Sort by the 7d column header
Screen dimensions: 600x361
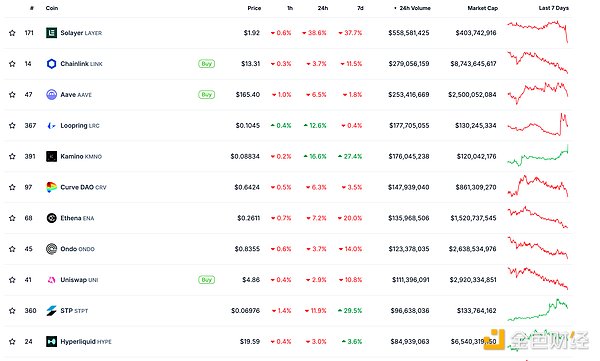click(360, 8)
